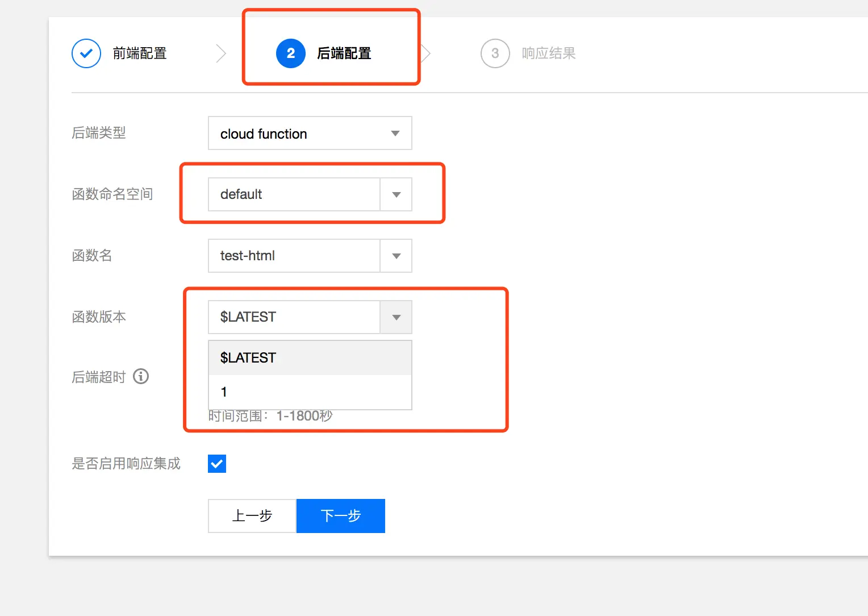The height and width of the screenshot is (616, 868).
Task: Click the 前端配置 checkmark step icon
Action: click(x=86, y=53)
